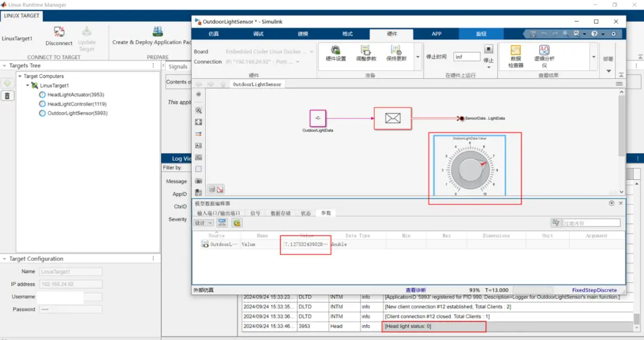Switch to the APP ribbon tab
644x340 pixels.
(436, 34)
